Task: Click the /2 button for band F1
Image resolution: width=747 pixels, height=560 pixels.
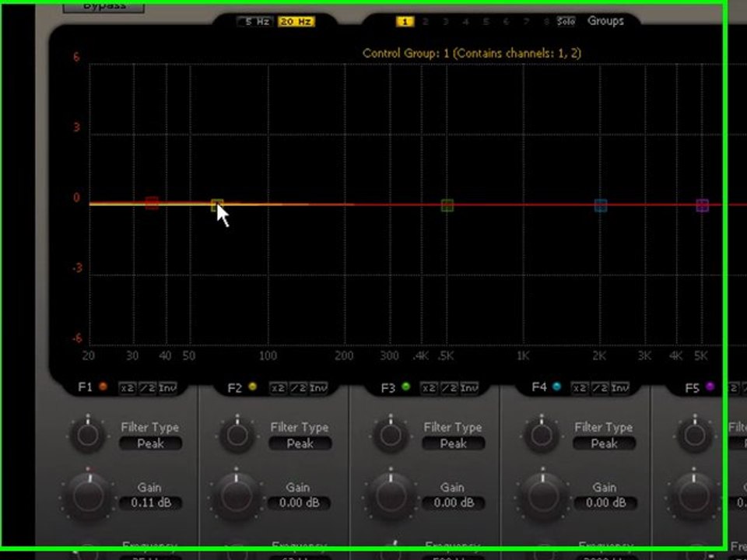Action: pos(147,388)
